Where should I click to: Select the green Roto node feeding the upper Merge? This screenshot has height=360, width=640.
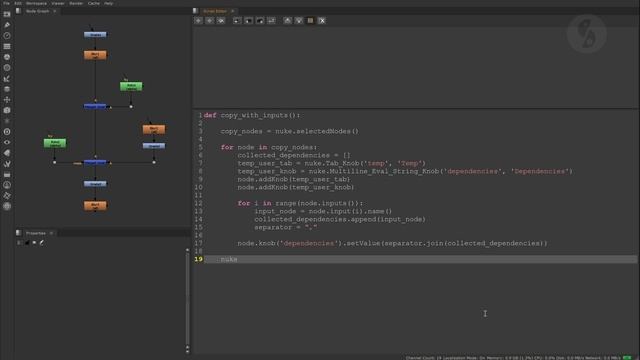point(131,86)
